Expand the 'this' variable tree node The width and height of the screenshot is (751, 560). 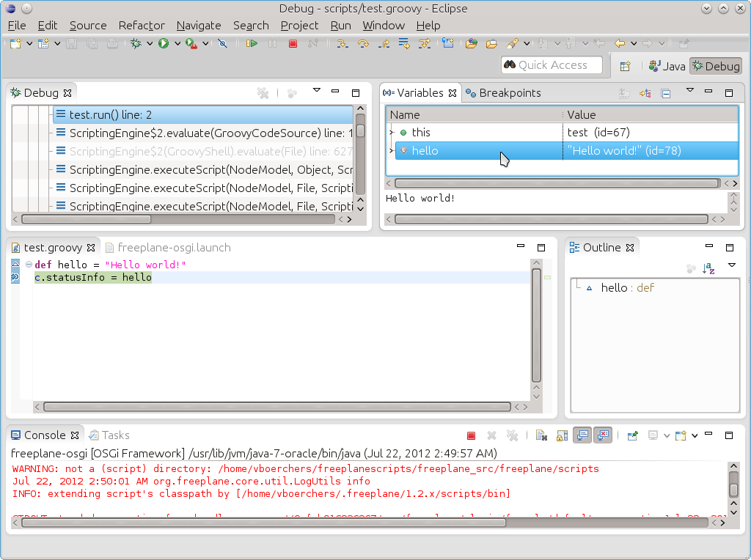[x=392, y=133]
